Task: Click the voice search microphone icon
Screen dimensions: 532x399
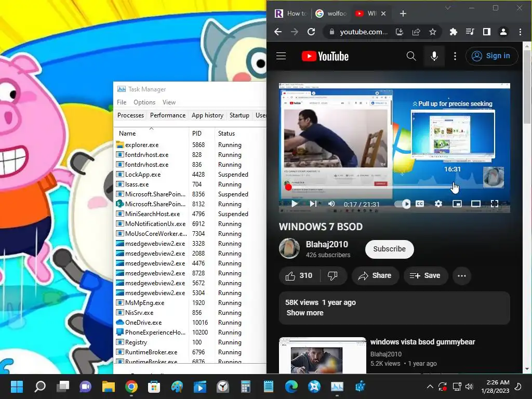Action: [x=434, y=56]
